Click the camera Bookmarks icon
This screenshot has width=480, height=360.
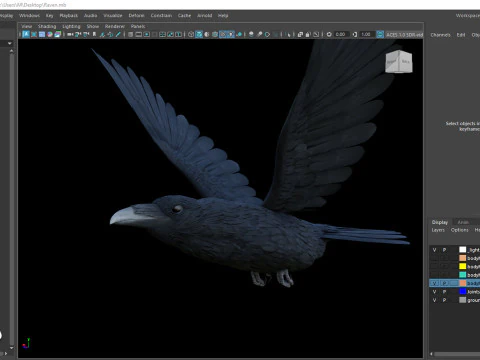(x=94, y=34)
